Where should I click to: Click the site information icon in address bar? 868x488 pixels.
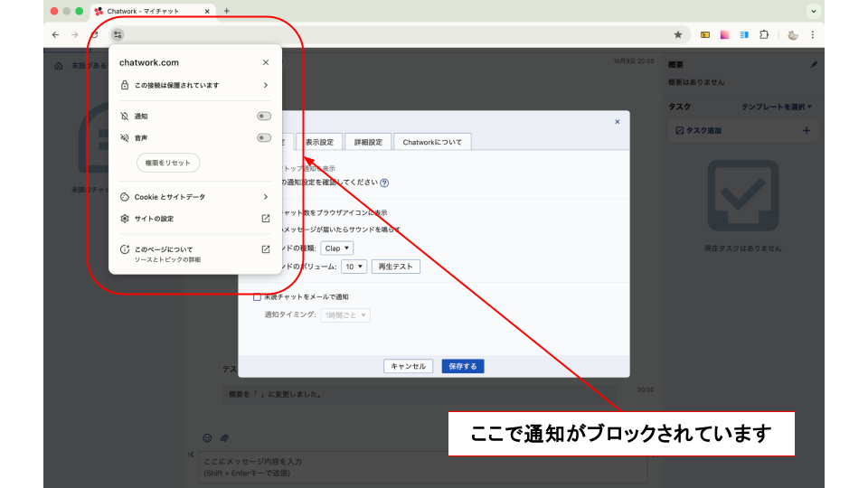[118, 34]
